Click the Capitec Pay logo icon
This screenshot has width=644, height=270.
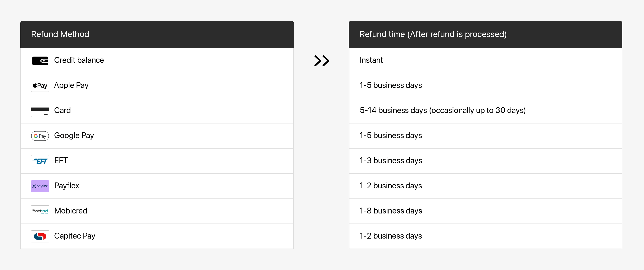click(x=40, y=236)
